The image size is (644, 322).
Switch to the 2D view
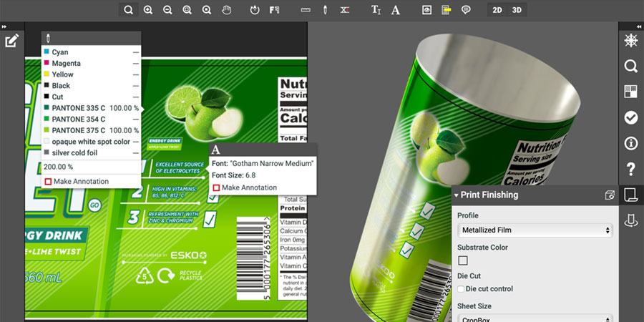(497, 10)
